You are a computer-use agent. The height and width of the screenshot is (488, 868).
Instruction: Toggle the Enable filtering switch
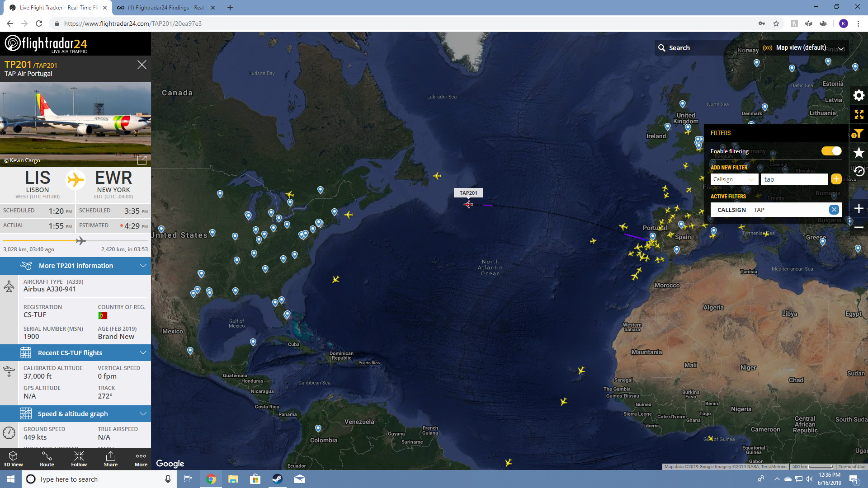click(831, 151)
